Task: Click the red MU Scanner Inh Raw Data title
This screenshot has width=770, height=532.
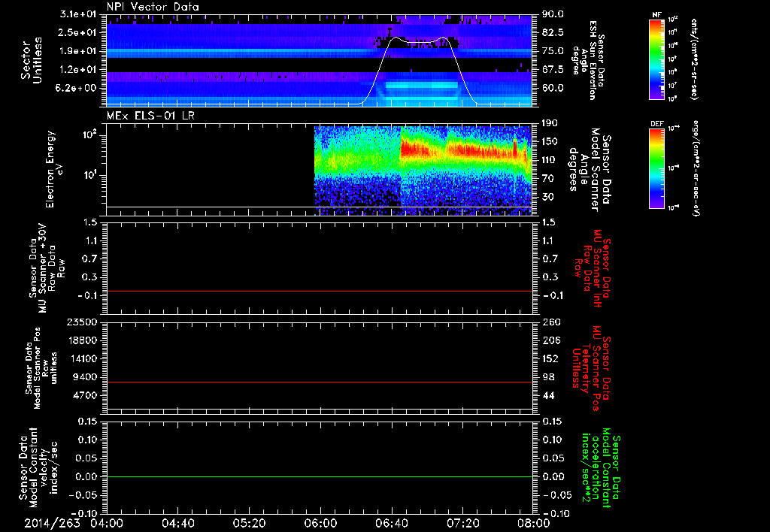Action: click(592, 268)
